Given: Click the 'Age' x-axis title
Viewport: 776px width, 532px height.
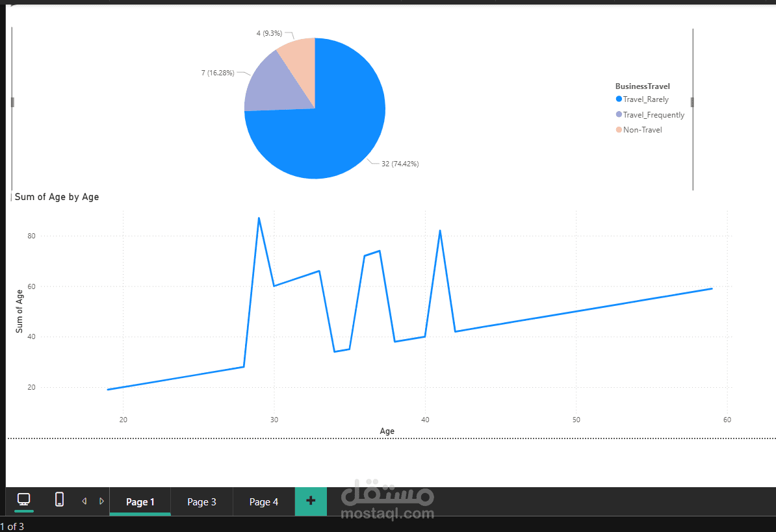Looking at the screenshot, I should 387,431.
